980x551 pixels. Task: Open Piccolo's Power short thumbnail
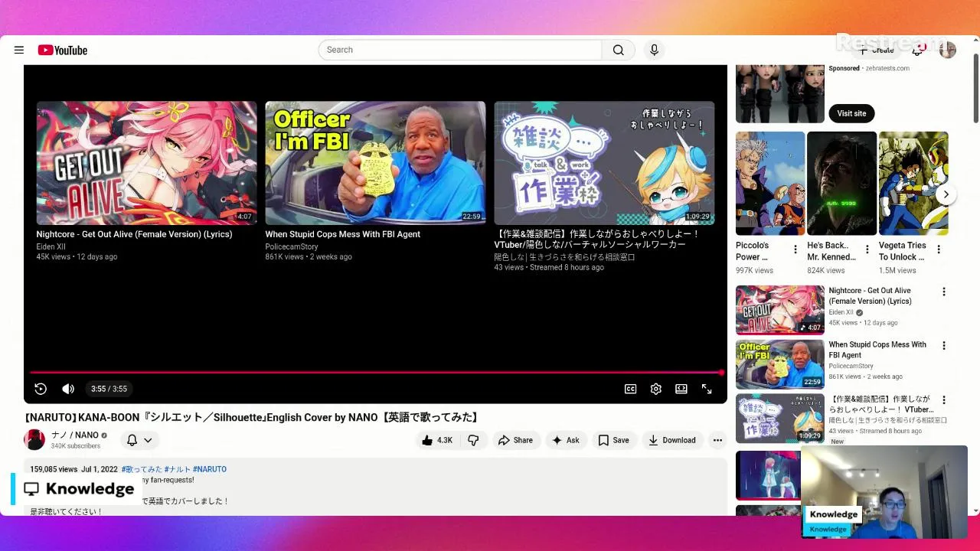770,184
